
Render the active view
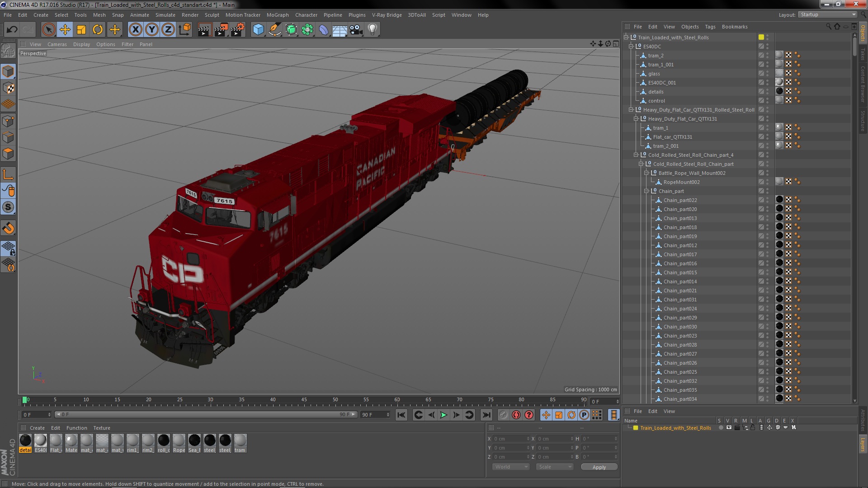click(x=204, y=30)
